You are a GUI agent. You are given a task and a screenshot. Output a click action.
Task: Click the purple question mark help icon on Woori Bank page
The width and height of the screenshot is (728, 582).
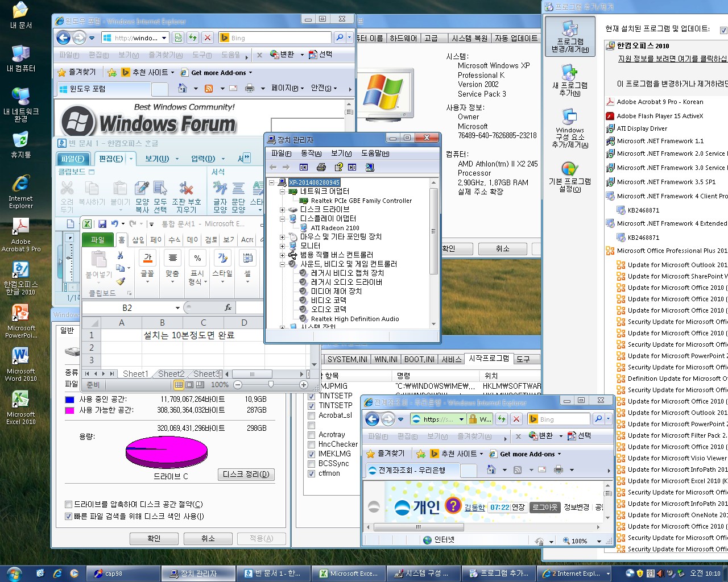(x=453, y=505)
